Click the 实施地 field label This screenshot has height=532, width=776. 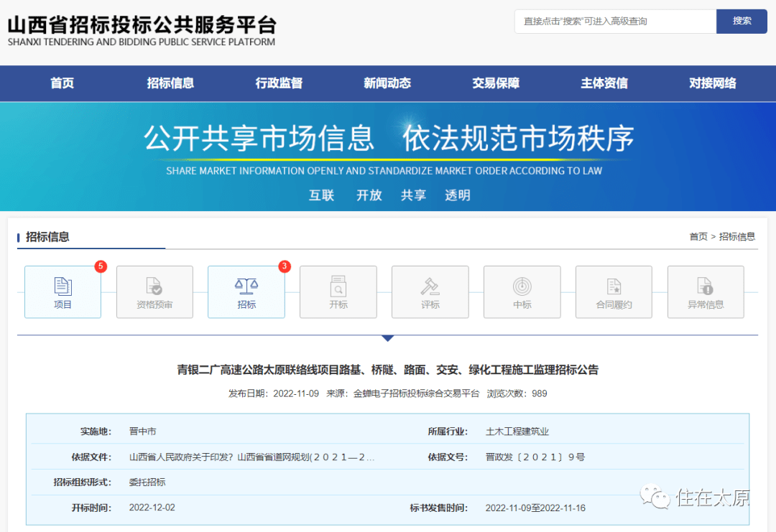[96, 431]
